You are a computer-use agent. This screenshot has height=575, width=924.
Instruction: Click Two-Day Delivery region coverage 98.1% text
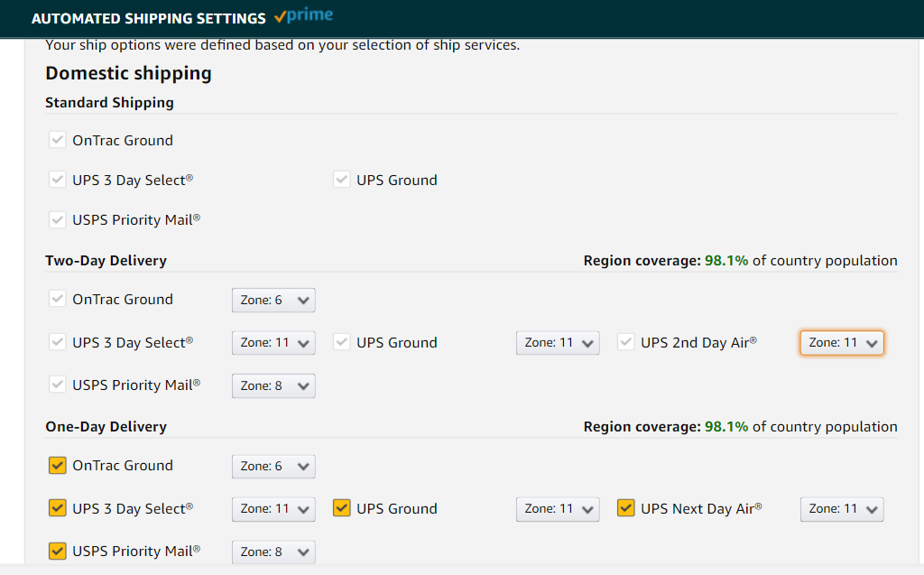740,261
